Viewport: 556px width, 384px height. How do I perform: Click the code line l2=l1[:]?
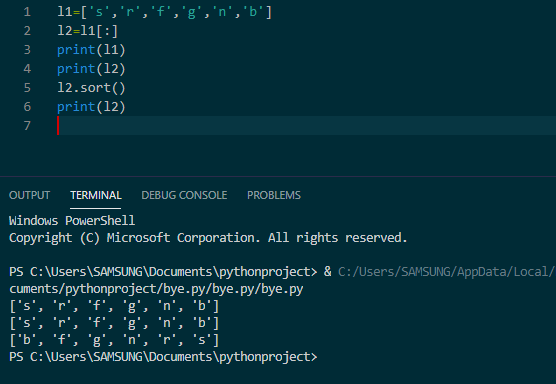(87, 31)
